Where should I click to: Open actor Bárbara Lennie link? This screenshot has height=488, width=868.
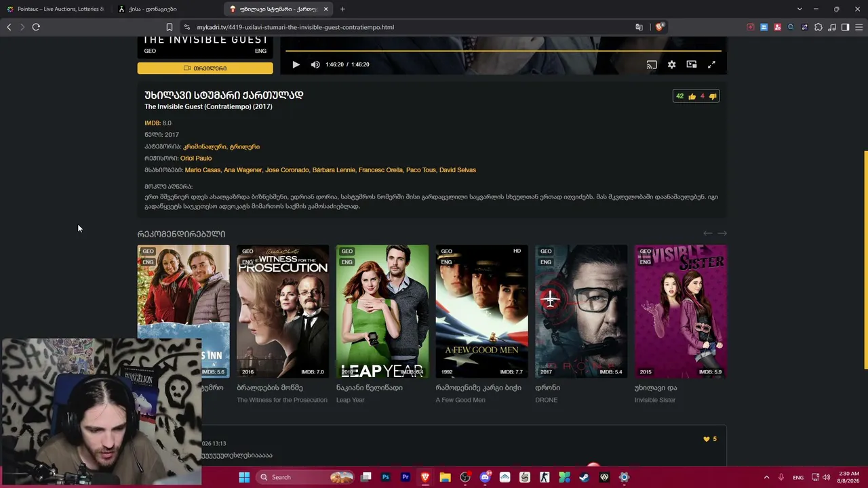coord(334,170)
